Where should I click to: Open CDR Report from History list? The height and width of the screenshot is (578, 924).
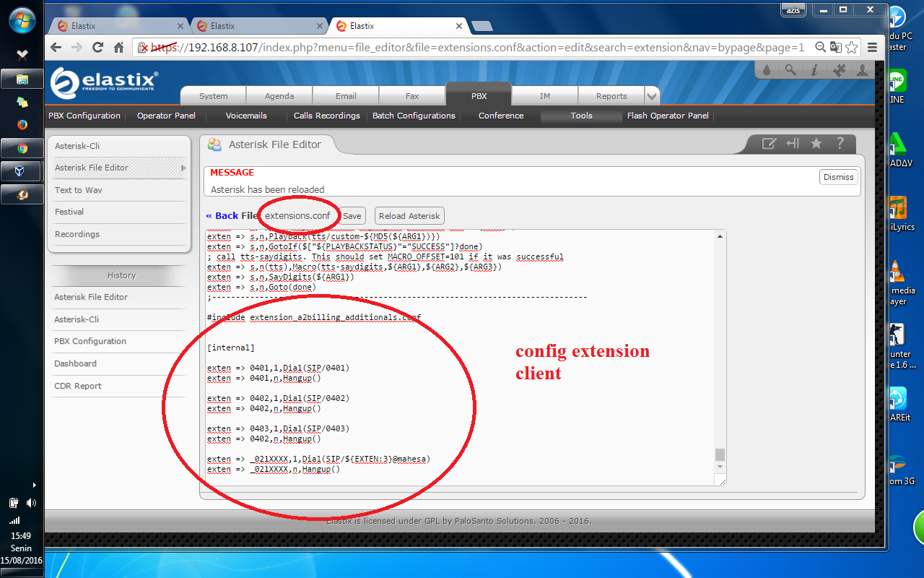coord(78,386)
